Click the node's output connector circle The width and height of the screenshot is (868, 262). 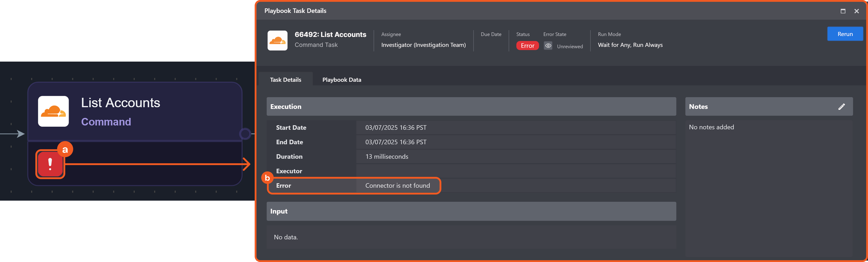tap(245, 134)
